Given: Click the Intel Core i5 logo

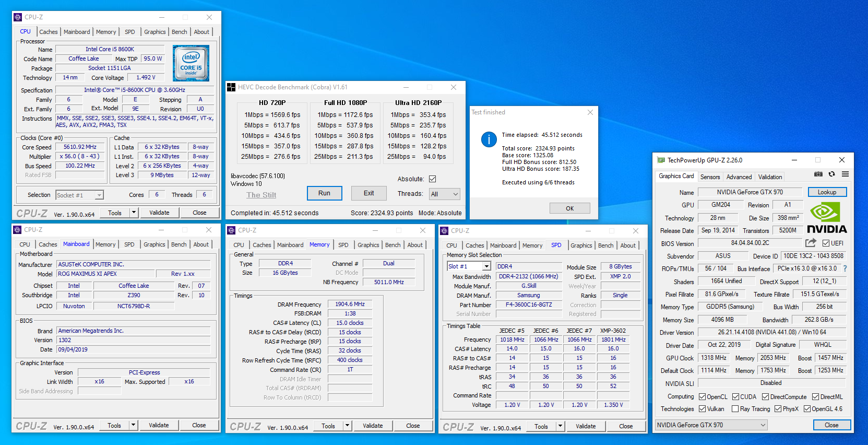Looking at the screenshot, I should tap(191, 63).
